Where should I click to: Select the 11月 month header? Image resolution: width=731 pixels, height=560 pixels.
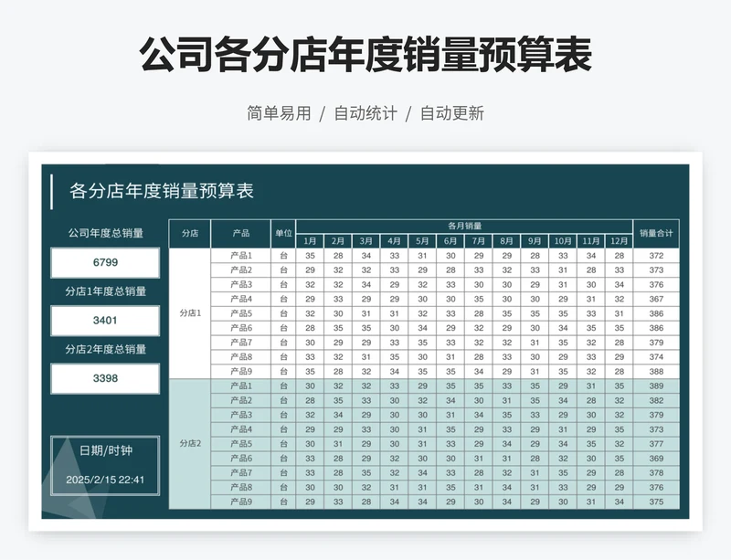coord(591,241)
